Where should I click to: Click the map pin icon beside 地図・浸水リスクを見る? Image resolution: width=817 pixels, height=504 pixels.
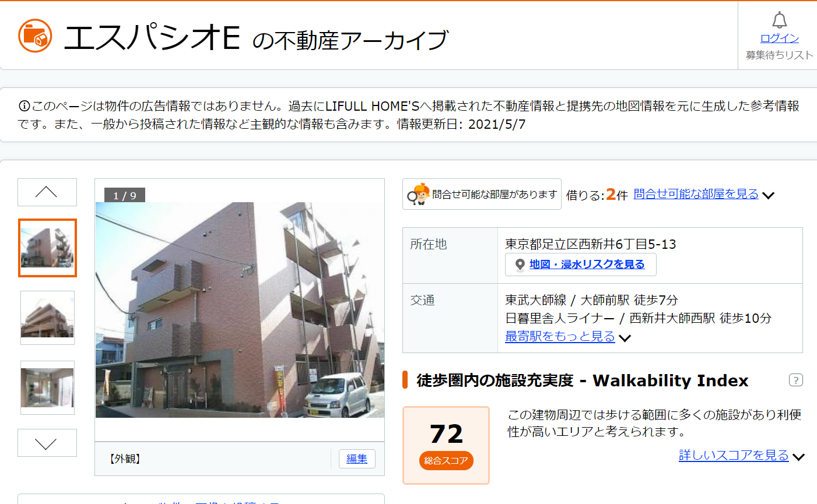(520, 265)
